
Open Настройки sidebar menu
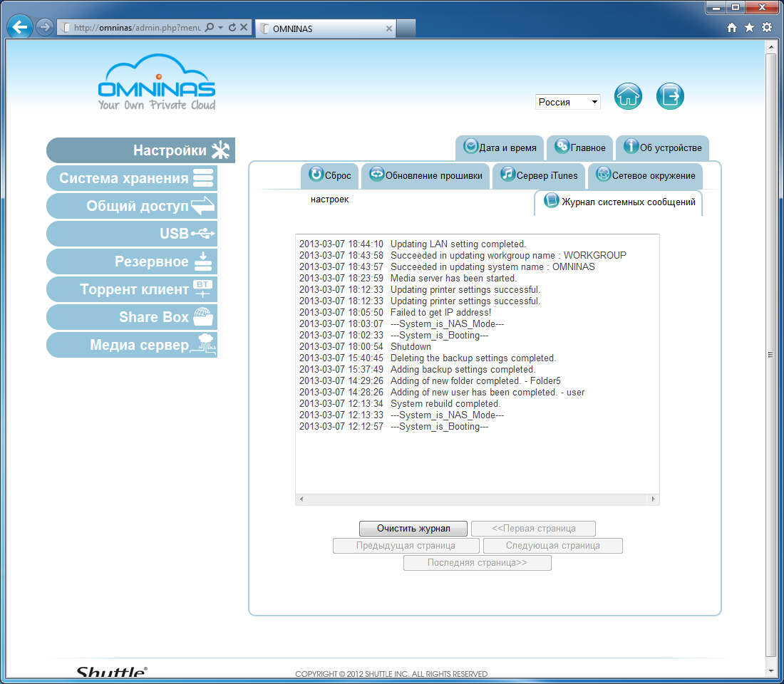click(140, 150)
